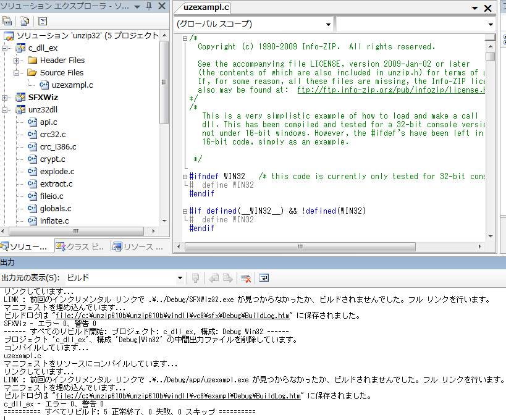Click the 'すべてリビルド: 5 正常終了' summary line
Screen dimensions: 506x420
point(130,411)
